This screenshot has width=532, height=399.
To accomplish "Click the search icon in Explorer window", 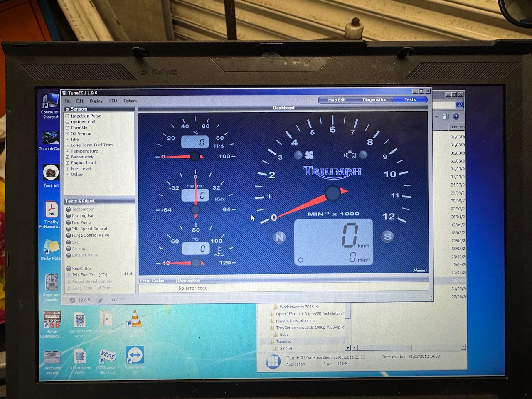I will pyautogui.click(x=459, y=104).
